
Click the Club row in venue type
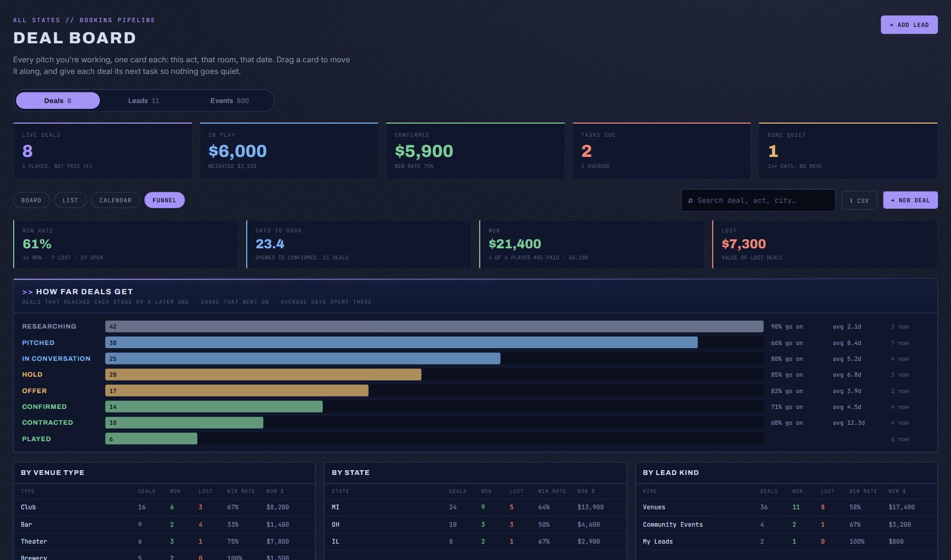click(164, 507)
